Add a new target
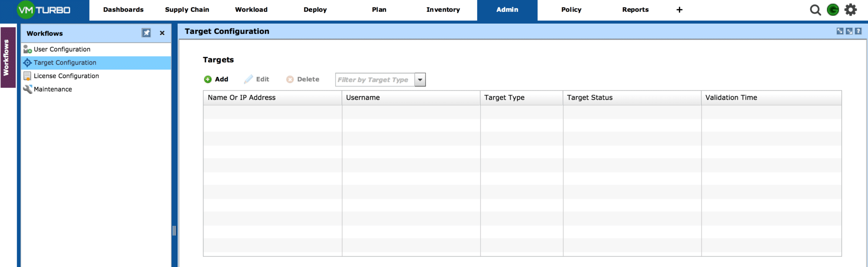Screen dimensions: 868x267 point(216,79)
